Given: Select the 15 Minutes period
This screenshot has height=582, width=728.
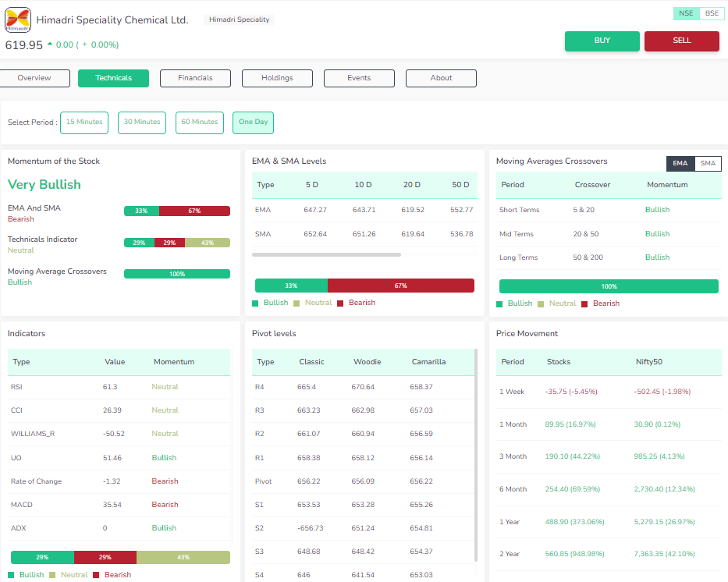Looking at the screenshot, I should [84, 122].
